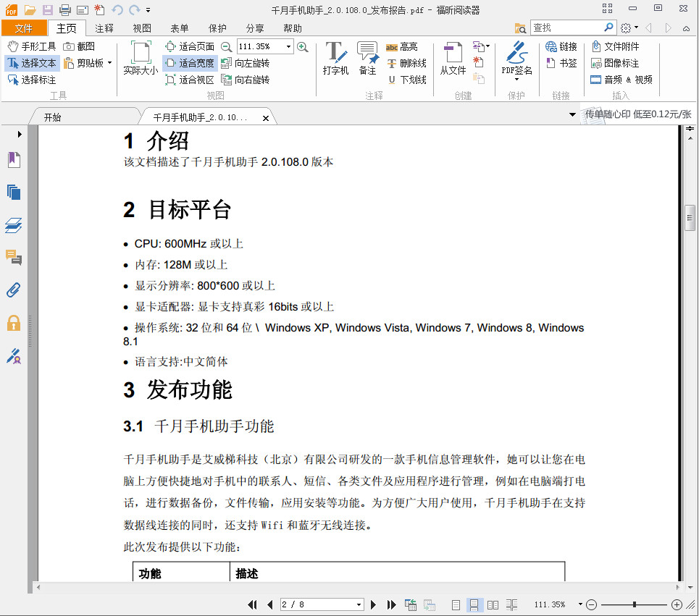This screenshot has height=616, width=699.
Task: Open the 分享 share tab
Action: [255, 28]
